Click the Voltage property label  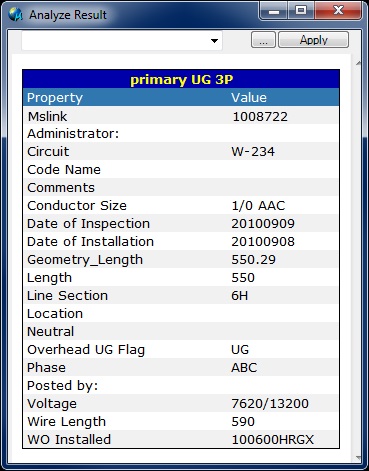(52, 404)
